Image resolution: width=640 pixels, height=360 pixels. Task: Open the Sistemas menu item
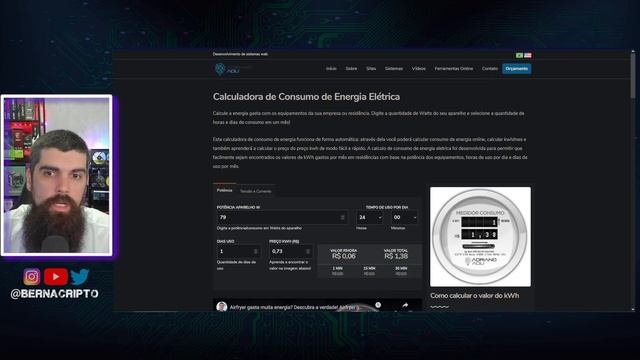pyautogui.click(x=393, y=69)
